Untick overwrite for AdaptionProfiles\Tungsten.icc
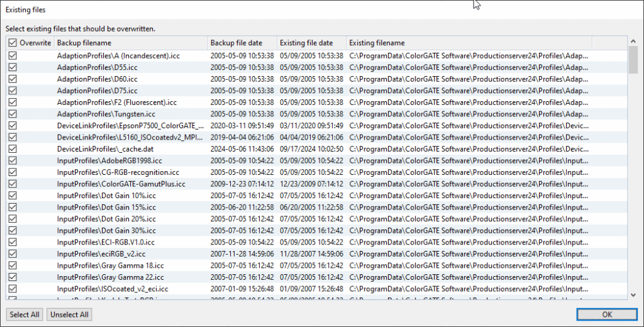The width and height of the screenshot is (644, 327). (x=13, y=114)
